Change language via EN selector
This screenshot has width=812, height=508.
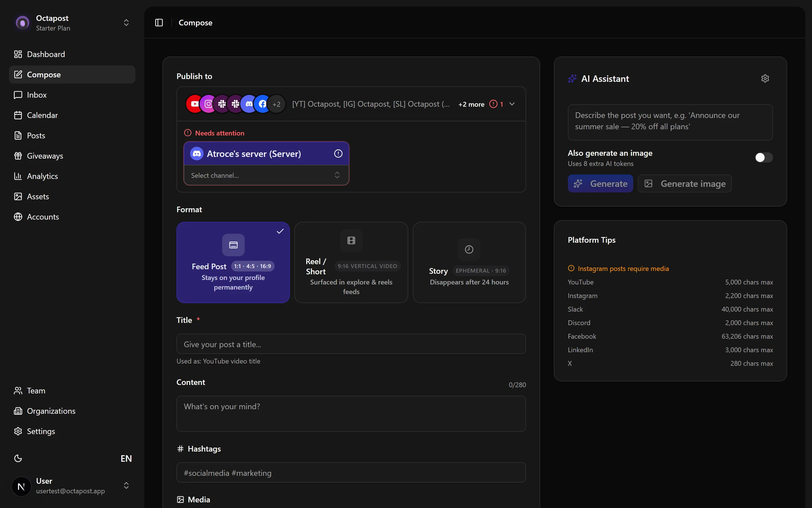tap(126, 459)
